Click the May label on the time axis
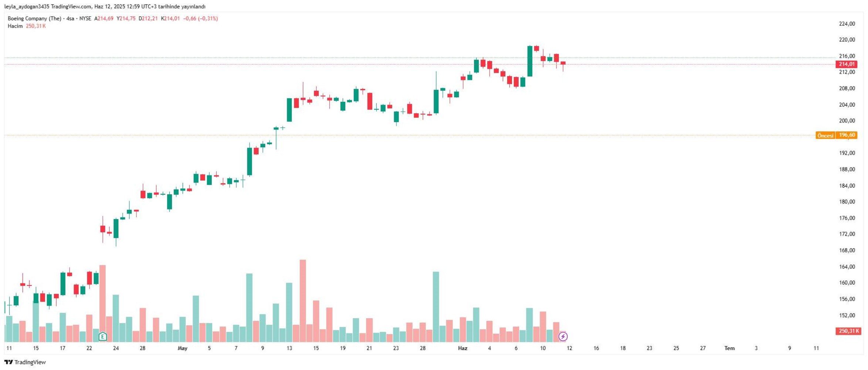 point(183,348)
